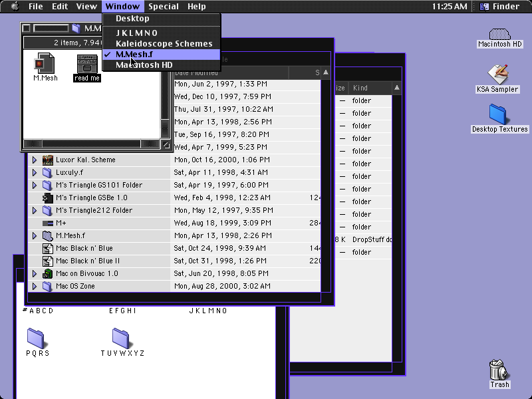This screenshot has width=532, height=399.
Task: Expand M.Mesh.f disclosure triangle in list
Action: click(x=35, y=235)
